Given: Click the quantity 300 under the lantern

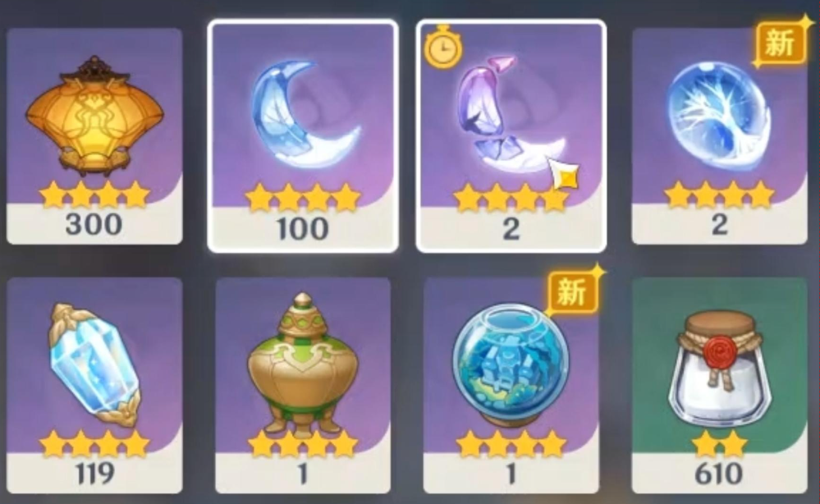Looking at the screenshot, I should click(94, 224).
